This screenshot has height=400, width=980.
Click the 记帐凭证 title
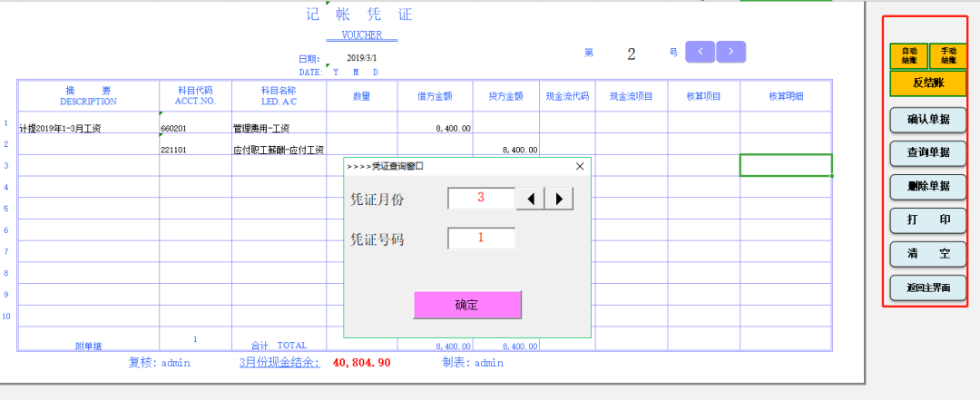359,15
